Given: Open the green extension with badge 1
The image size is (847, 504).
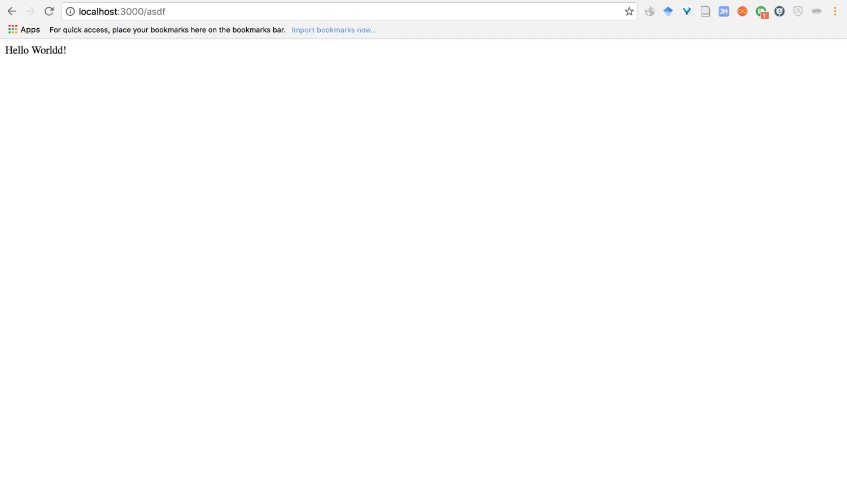Looking at the screenshot, I should point(762,12).
